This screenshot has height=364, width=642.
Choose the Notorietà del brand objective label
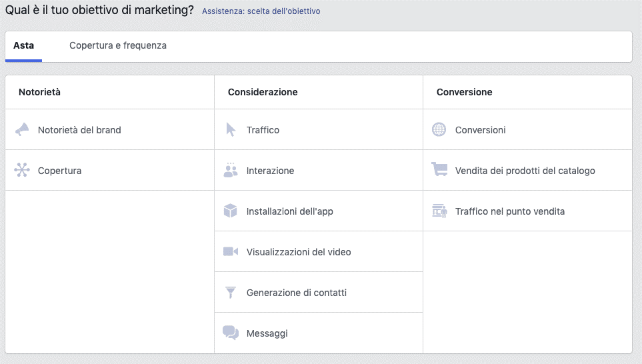click(x=79, y=130)
